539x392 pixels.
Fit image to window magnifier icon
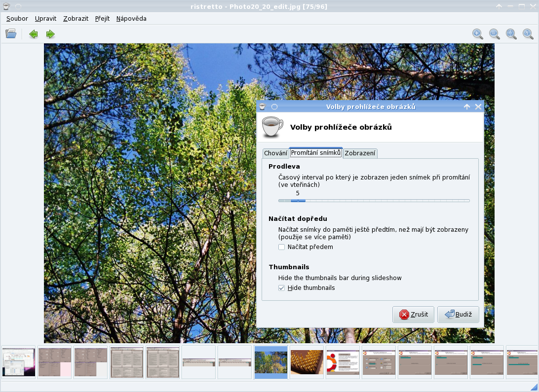pos(511,34)
